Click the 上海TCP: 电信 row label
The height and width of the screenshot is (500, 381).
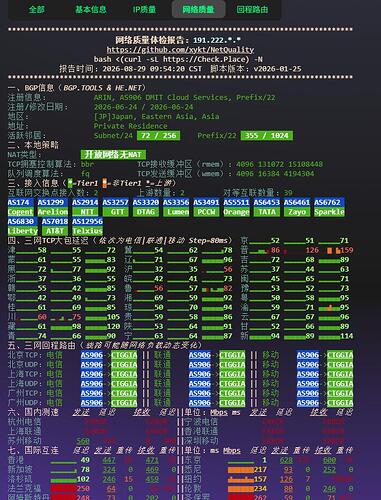[x=35, y=374]
